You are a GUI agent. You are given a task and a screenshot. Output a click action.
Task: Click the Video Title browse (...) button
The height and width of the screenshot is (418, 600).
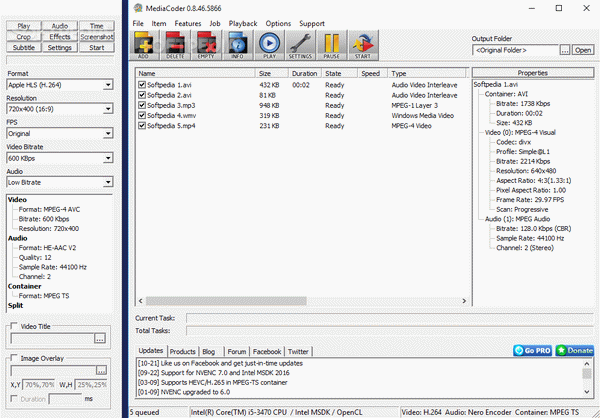(x=100, y=338)
